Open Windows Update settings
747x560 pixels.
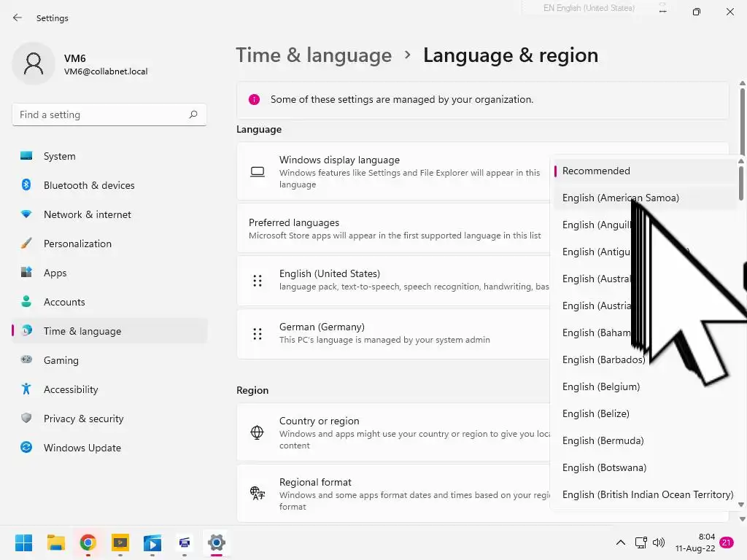point(109,448)
